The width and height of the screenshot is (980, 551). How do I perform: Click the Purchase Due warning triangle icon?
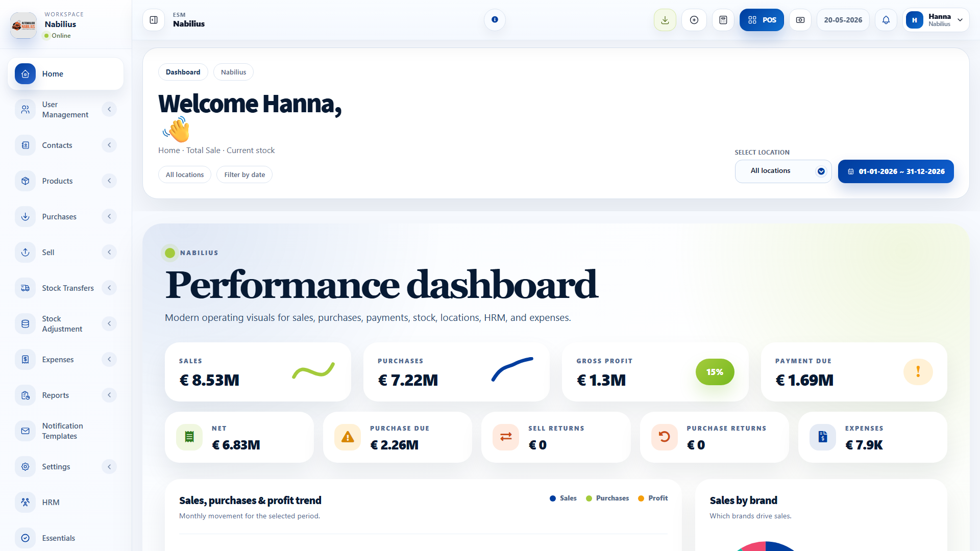348,437
